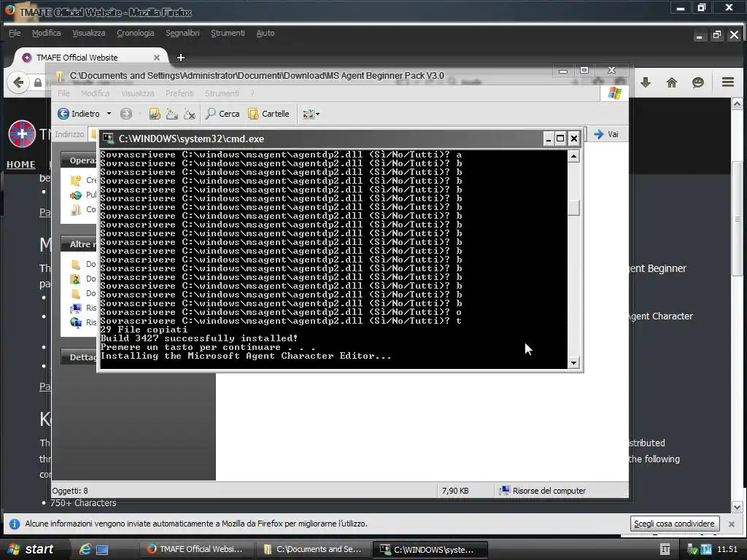The image size is (747, 560).
Task: Launch Internet Explorer from quick launch
Action: (85, 549)
